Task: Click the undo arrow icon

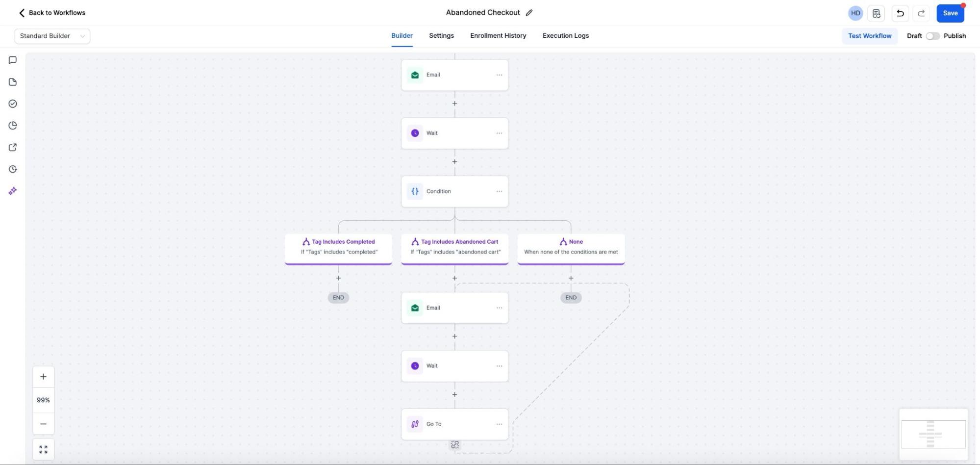Action: (900, 13)
